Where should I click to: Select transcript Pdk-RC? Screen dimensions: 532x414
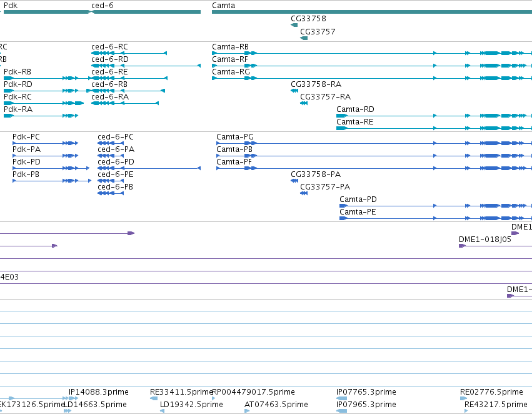(44, 103)
